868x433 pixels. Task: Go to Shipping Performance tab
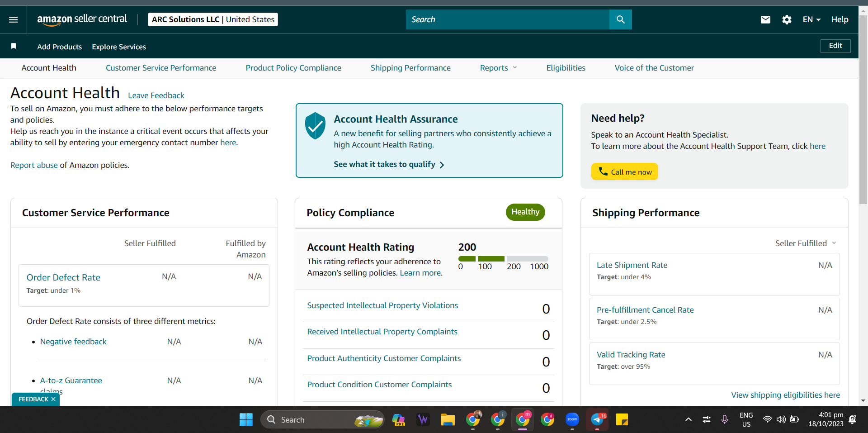coord(410,68)
